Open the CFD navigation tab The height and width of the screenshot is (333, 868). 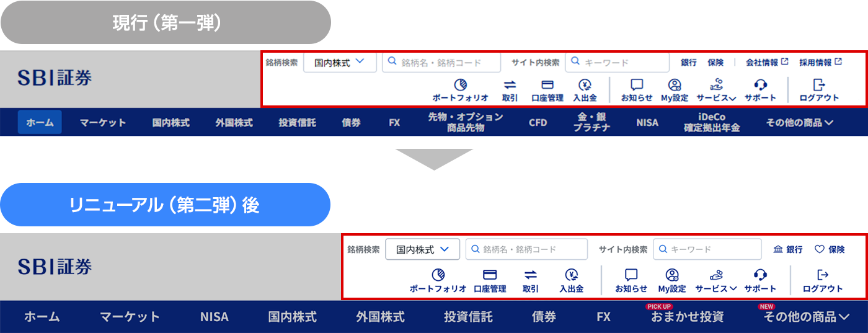point(538,123)
